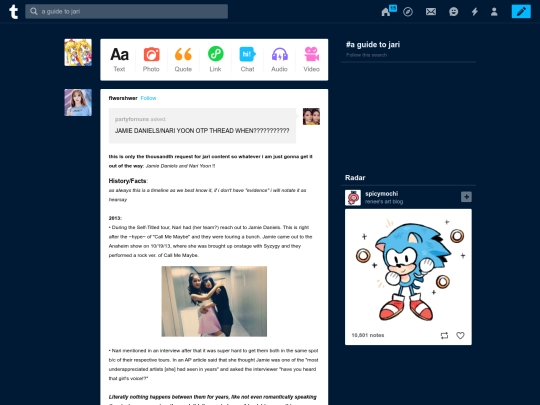Click your Sailor Moon blog avatar
Image resolution: width=540 pixels, height=405 pixels.
(x=78, y=52)
